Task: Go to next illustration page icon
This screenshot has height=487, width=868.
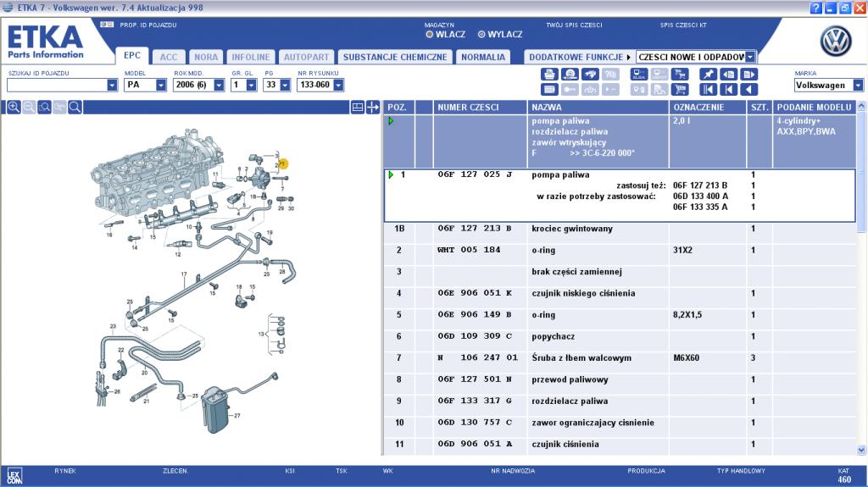Action: (x=749, y=75)
